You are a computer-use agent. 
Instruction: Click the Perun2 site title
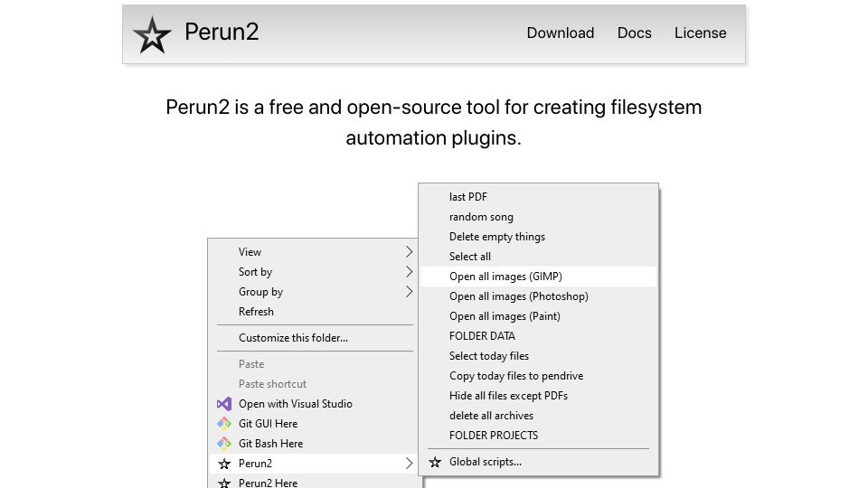coord(222,33)
